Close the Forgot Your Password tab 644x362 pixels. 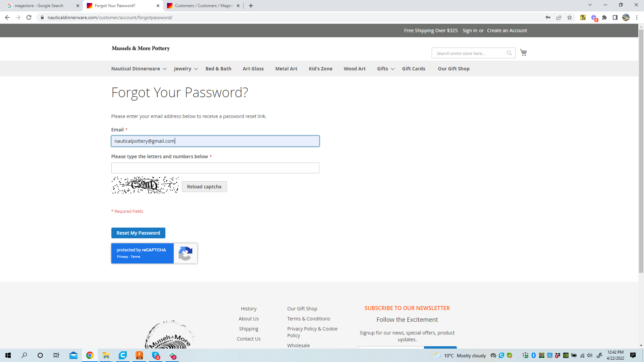158,6
